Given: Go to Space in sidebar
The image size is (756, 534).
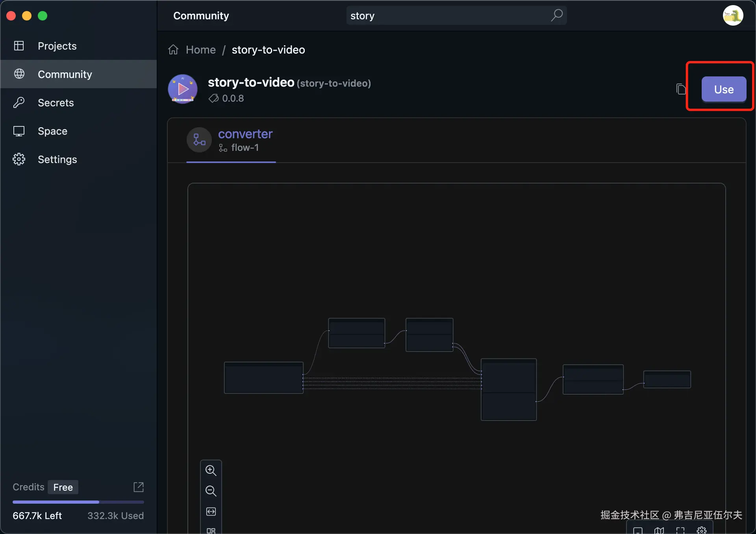Looking at the screenshot, I should [x=52, y=131].
